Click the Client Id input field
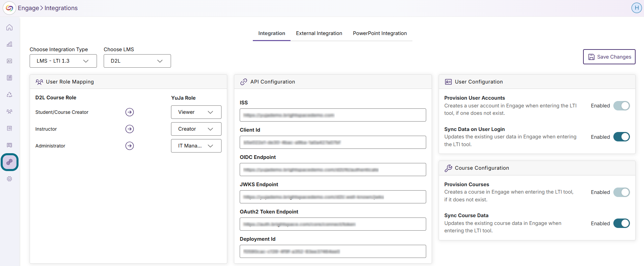This screenshot has width=644, height=266. pyautogui.click(x=333, y=142)
